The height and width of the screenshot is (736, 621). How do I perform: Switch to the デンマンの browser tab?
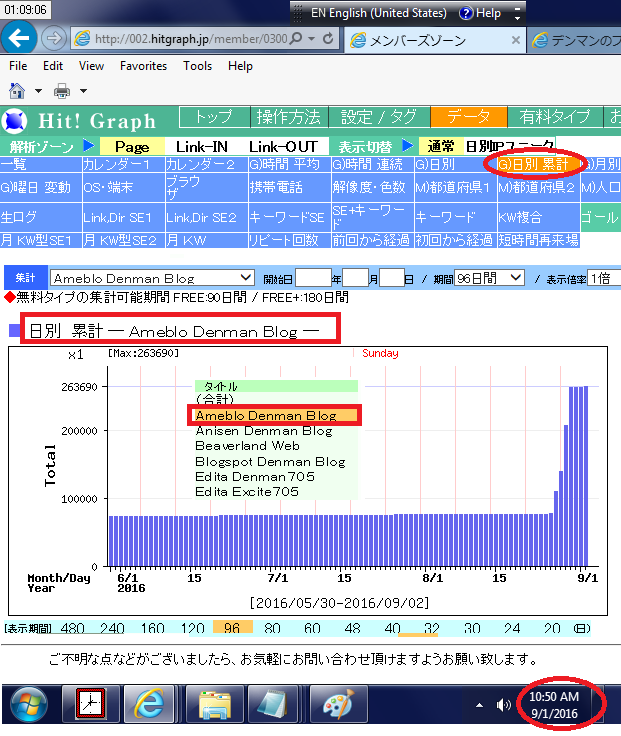(x=576, y=40)
